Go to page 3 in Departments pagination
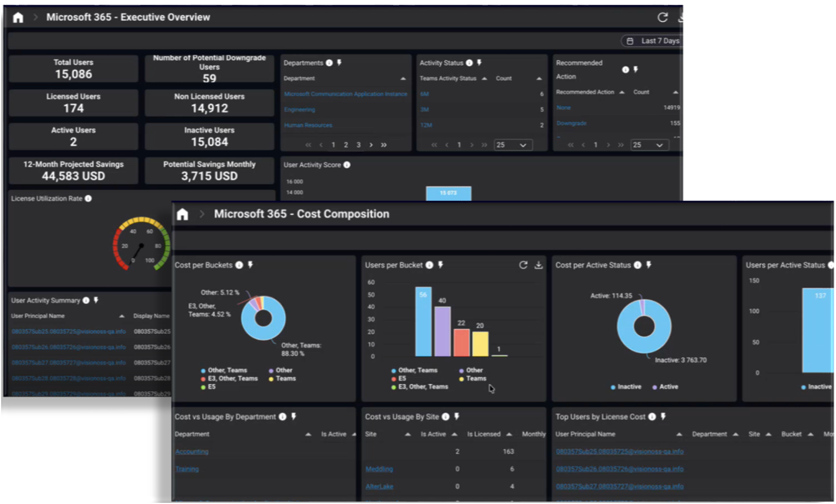The width and height of the screenshot is (836, 504). [x=358, y=145]
